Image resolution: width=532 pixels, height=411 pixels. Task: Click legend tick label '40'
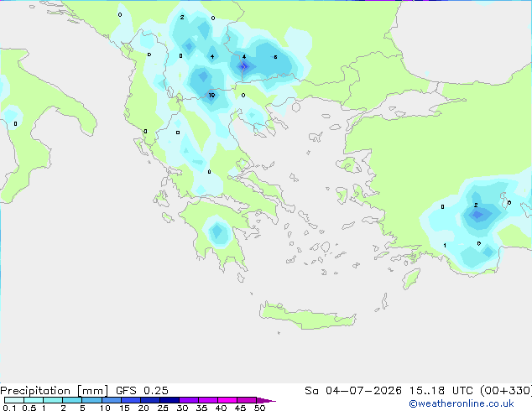(221, 408)
